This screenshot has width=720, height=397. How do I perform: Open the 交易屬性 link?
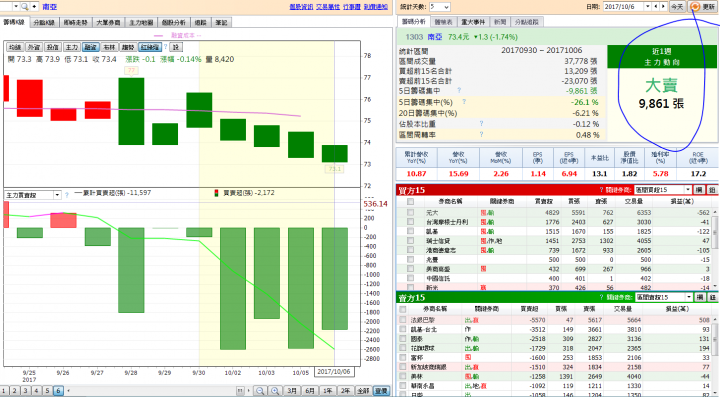[x=327, y=7]
